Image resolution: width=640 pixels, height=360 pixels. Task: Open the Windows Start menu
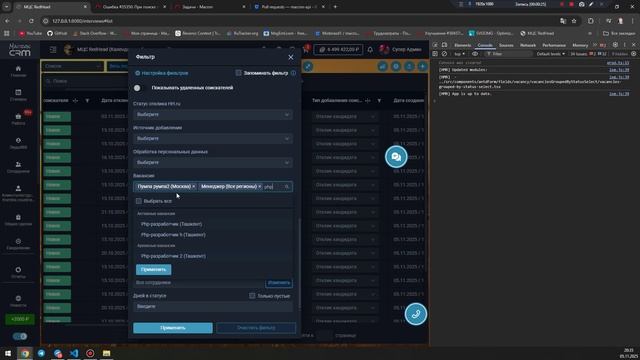pos(8,353)
